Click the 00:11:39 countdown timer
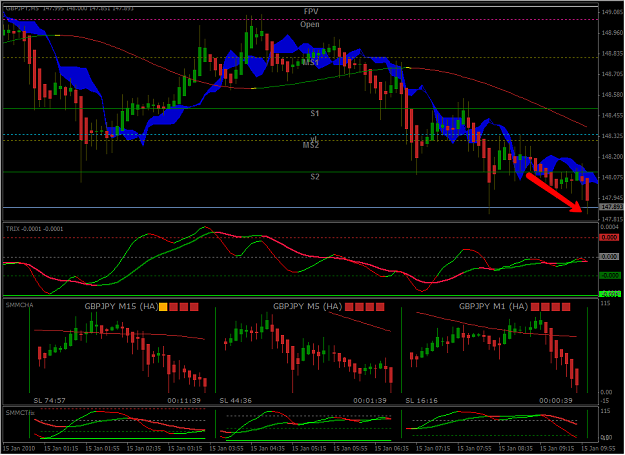Screen dimensions: 625x455 coord(184,400)
